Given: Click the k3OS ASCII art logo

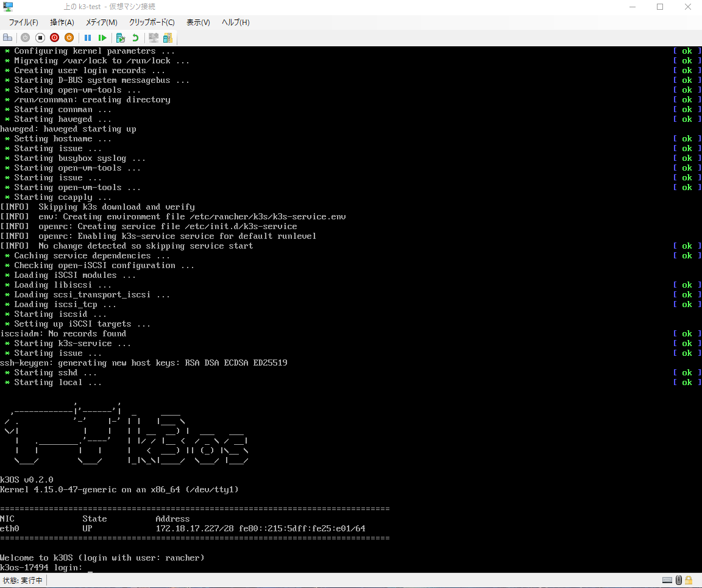Looking at the screenshot, I should coord(126,433).
